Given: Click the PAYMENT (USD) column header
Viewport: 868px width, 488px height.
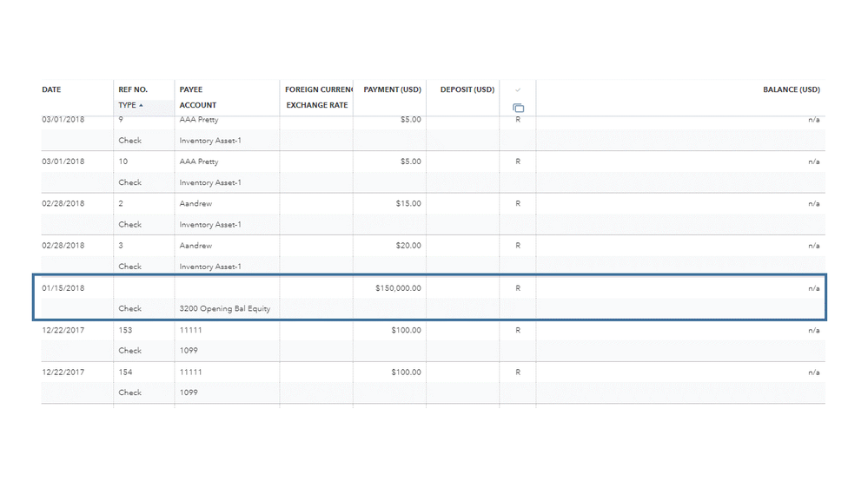Looking at the screenshot, I should pyautogui.click(x=392, y=89).
